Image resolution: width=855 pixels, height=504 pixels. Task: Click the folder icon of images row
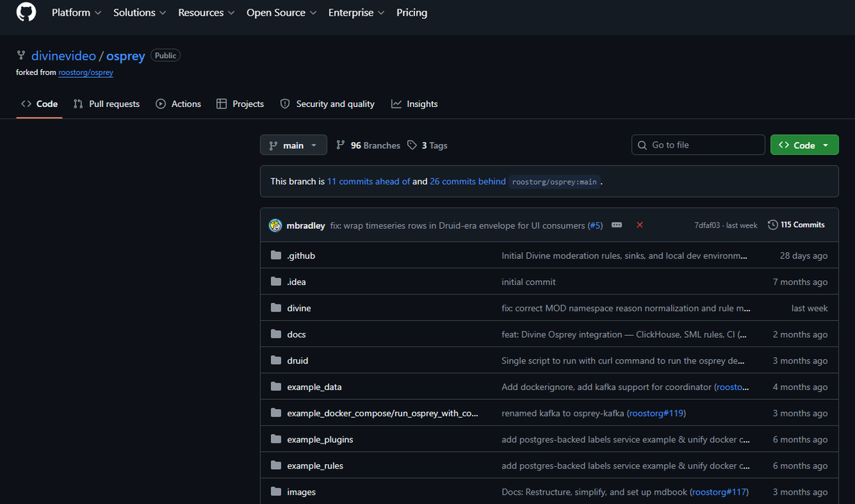tap(276, 491)
